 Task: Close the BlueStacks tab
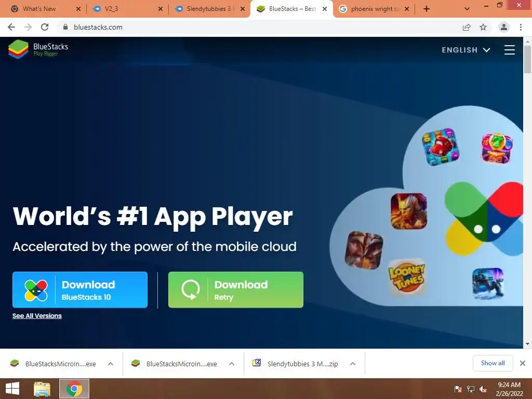tap(325, 9)
